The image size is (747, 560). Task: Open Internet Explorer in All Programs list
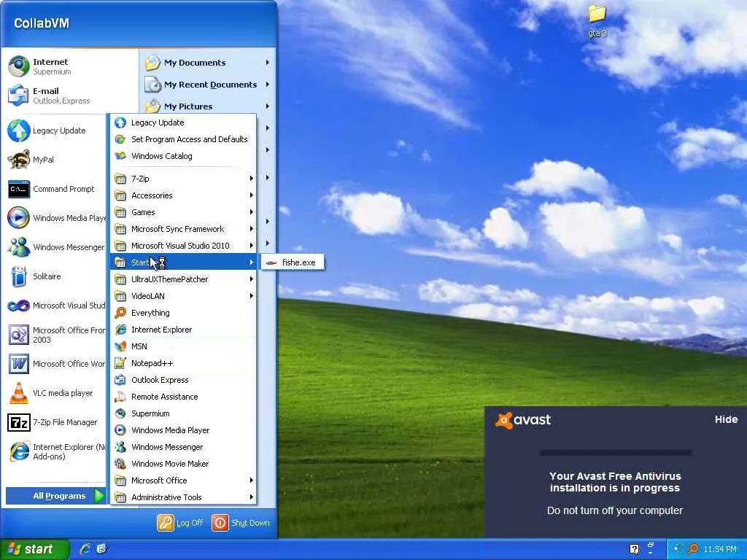pyautogui.click(x=183, y=330)
